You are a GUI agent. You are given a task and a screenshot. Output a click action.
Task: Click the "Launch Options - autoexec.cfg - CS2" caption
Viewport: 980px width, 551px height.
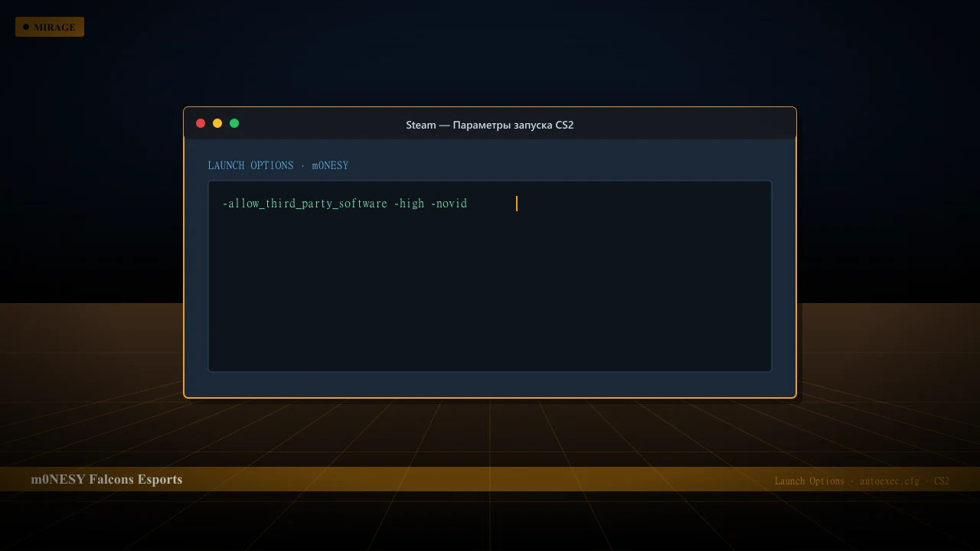[861, 481]
